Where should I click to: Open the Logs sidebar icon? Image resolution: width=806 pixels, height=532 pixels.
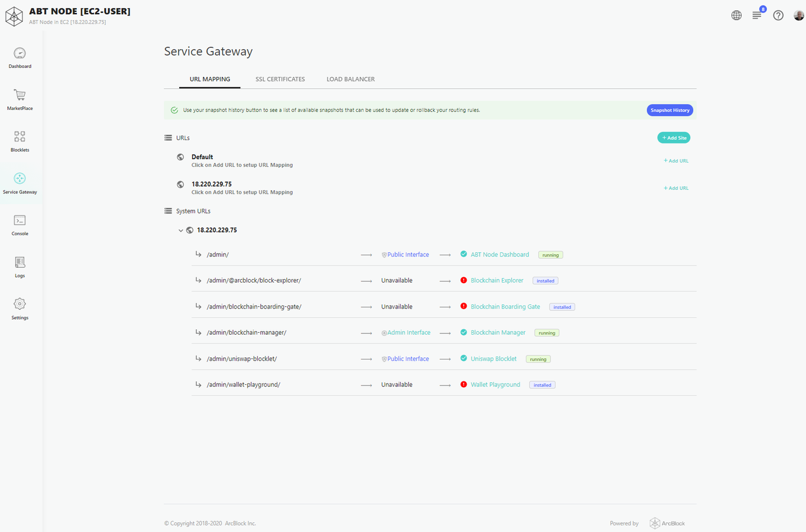(x=20, y=263)
